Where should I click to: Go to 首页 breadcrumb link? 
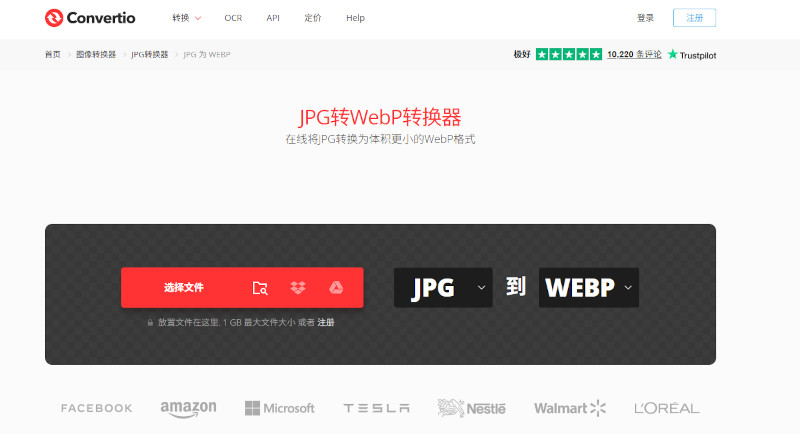click(x=53, y=54)
